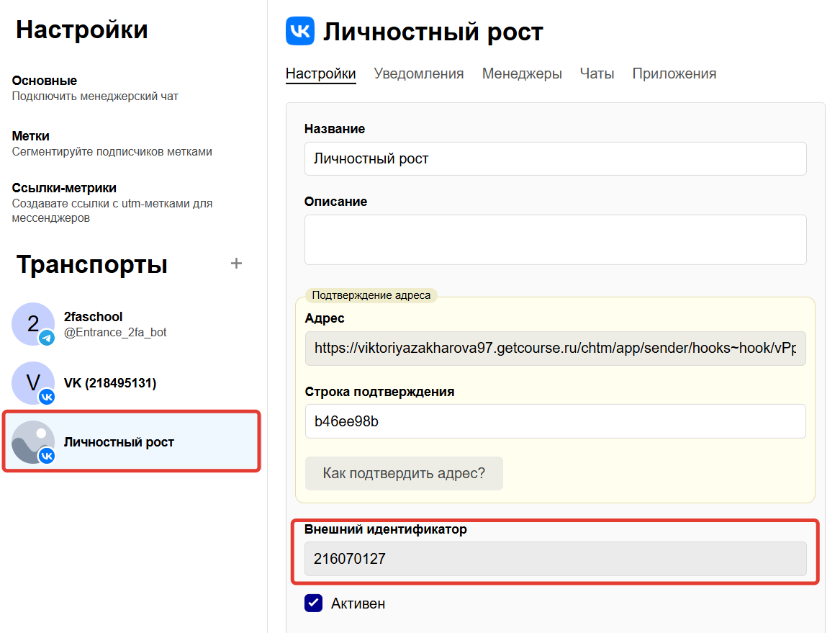
Task: Select the Личностный рост transport row
Action: click(x=131, y=441)
